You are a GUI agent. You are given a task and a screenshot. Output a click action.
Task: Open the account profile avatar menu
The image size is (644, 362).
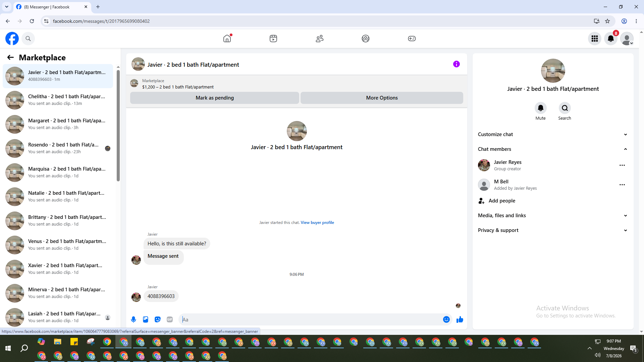click(x=627, y=39)
